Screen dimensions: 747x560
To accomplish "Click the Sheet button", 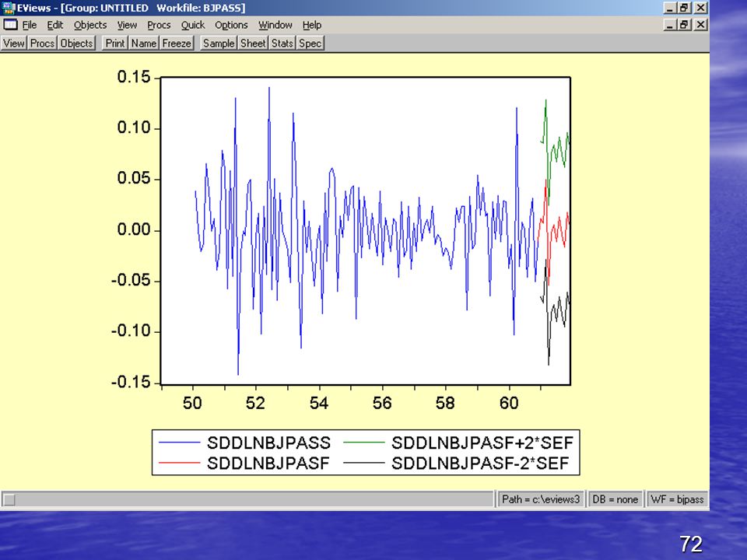I will point(253,44).
